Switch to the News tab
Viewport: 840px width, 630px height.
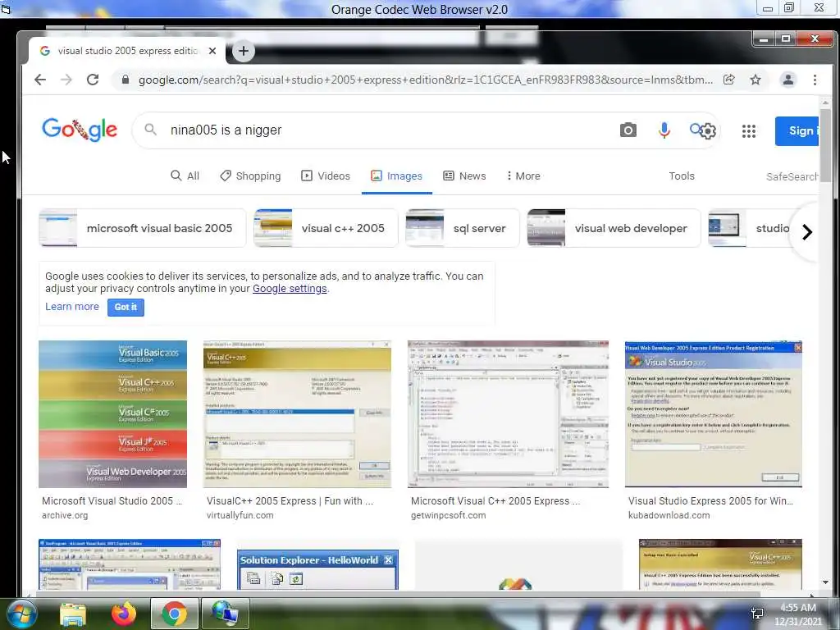coord(464,176)
